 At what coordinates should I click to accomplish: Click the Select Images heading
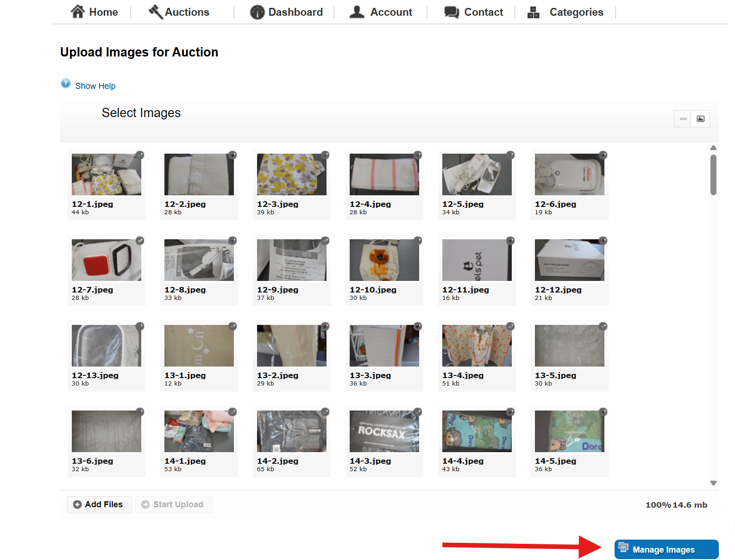141,113
